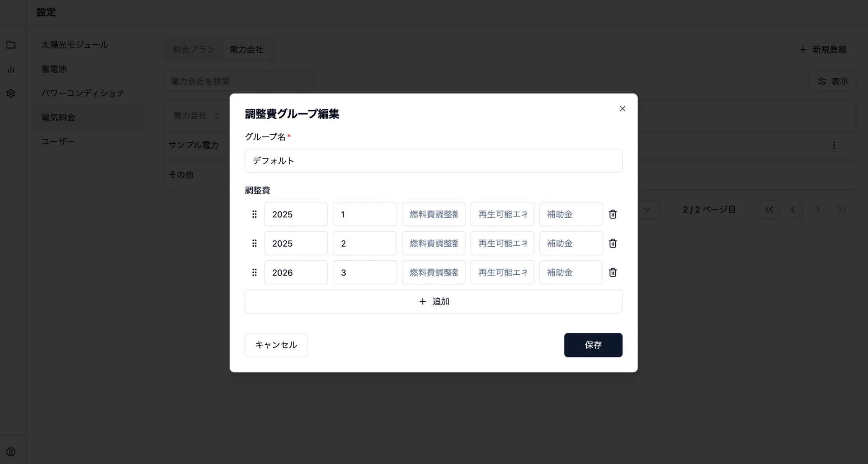Viewport: 868px width, 464px height.
Task: Click the year field of the 2026 row
Action: [x=296, y=272]
